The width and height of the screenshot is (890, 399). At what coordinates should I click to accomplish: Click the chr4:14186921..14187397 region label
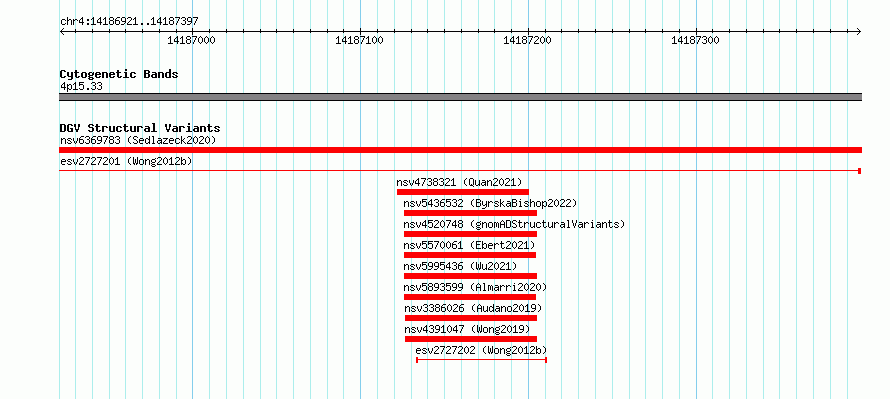[x=129, y=22]
